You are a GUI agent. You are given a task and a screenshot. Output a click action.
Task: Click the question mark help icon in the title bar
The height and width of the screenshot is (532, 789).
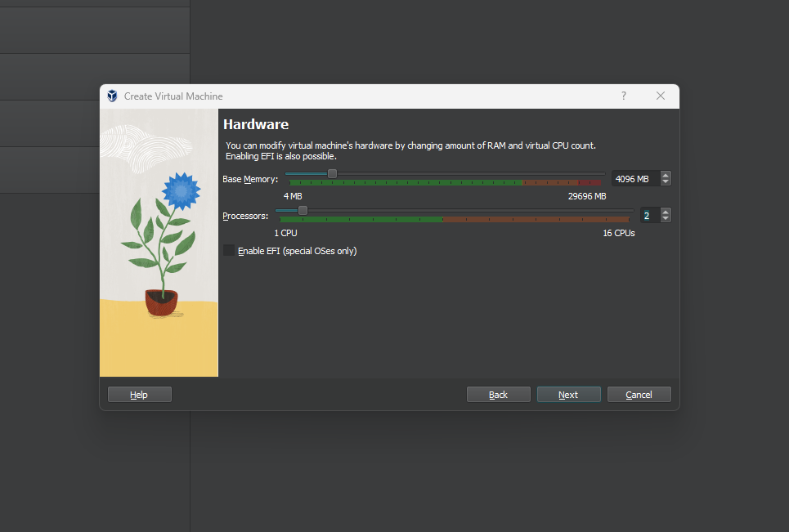(x=624, y=96)
